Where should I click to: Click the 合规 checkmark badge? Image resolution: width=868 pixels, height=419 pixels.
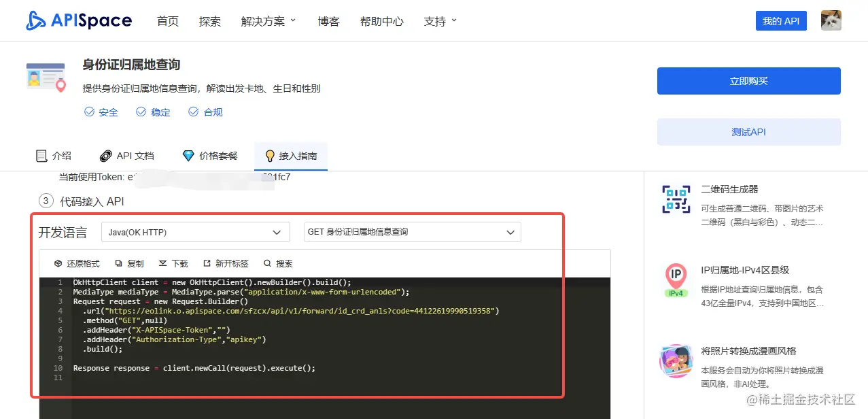[205, 112]
